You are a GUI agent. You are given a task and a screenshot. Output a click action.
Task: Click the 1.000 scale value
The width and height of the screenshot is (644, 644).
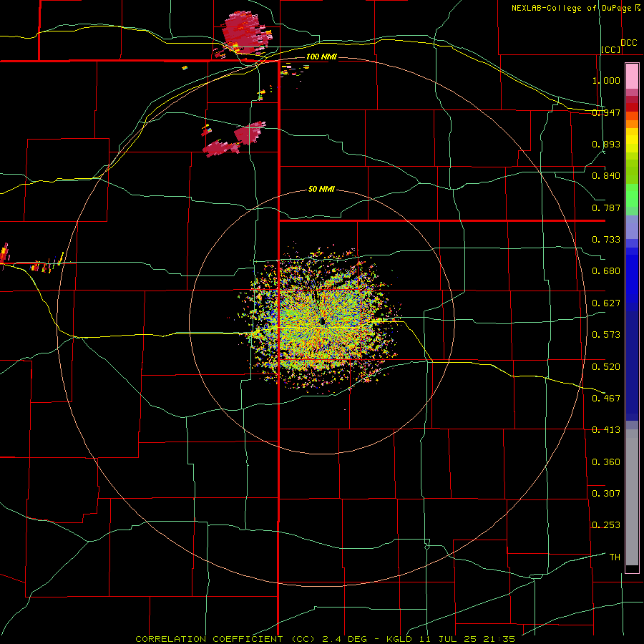tap(606, 80)
